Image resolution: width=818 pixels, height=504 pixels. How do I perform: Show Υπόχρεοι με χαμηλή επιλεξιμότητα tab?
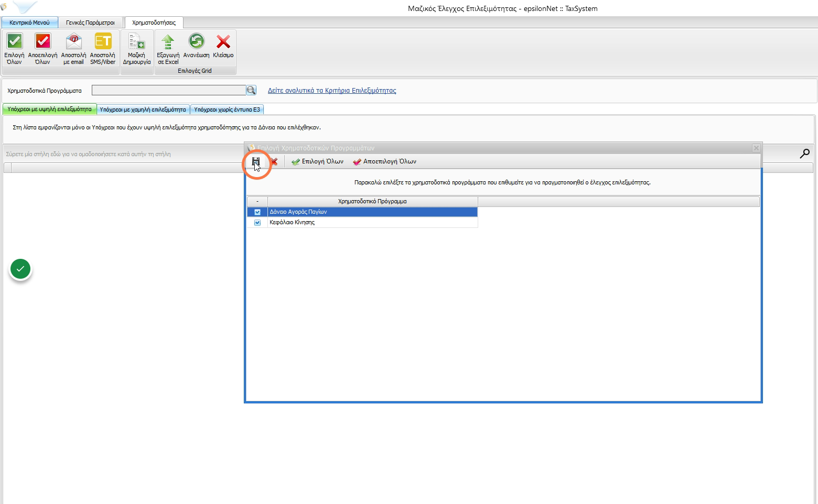point(143,109)
